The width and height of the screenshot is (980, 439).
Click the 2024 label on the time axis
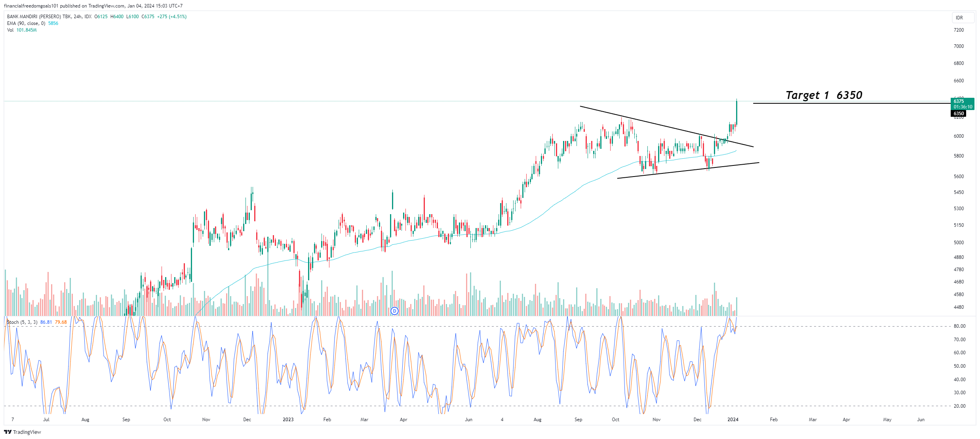pyautogui.click(x=733, y=420)
